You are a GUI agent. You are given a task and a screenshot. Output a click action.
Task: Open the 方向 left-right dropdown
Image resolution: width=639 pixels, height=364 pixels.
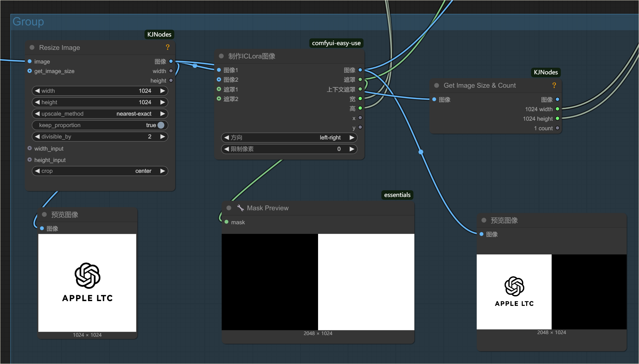point(289,138)
